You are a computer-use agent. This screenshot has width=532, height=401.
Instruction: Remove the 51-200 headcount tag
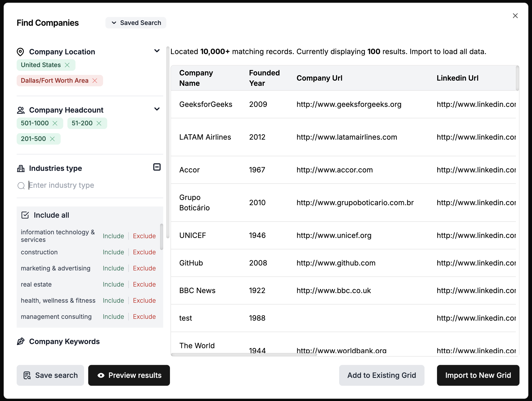pos(99,123)
